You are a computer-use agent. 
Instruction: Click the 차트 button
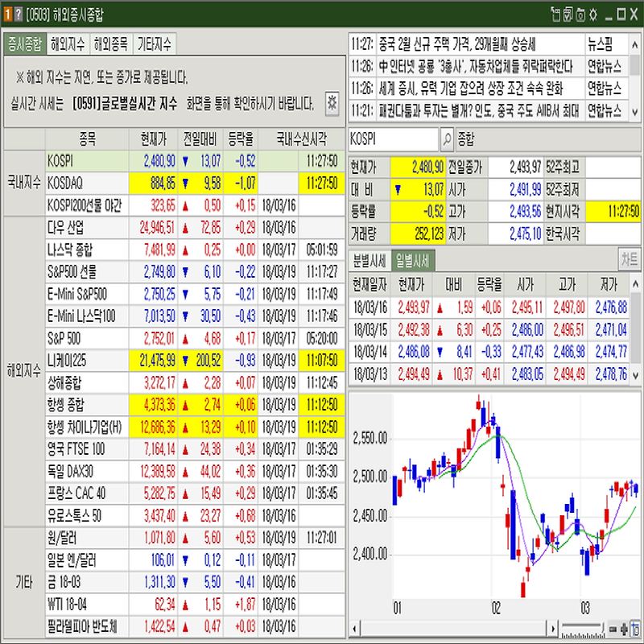pyautogui.click(x=629, y=259)
